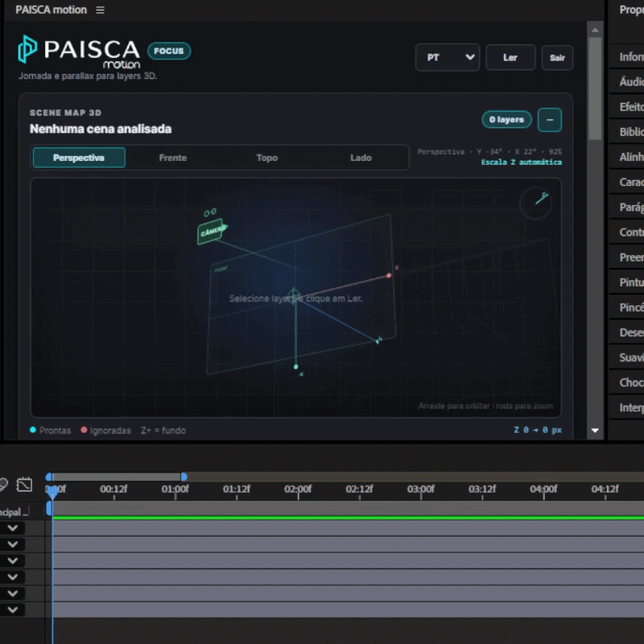Screen dimensions: 644x644
Task: Open the topmost layer row chevron dropdown
Action: [x=13, y=528]
